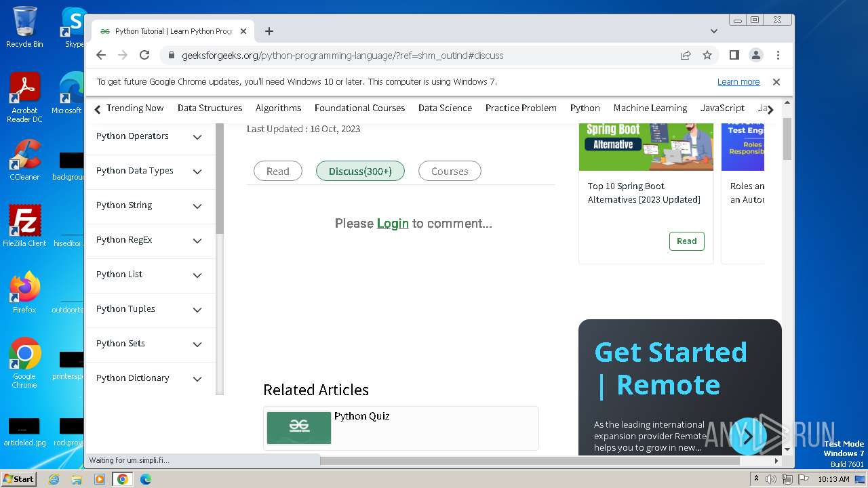Close the Python Tutorial tab

[x=243, y=31]
